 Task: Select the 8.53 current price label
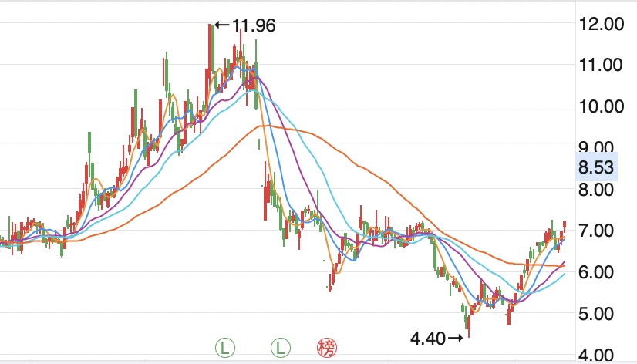tap(597, 167)
